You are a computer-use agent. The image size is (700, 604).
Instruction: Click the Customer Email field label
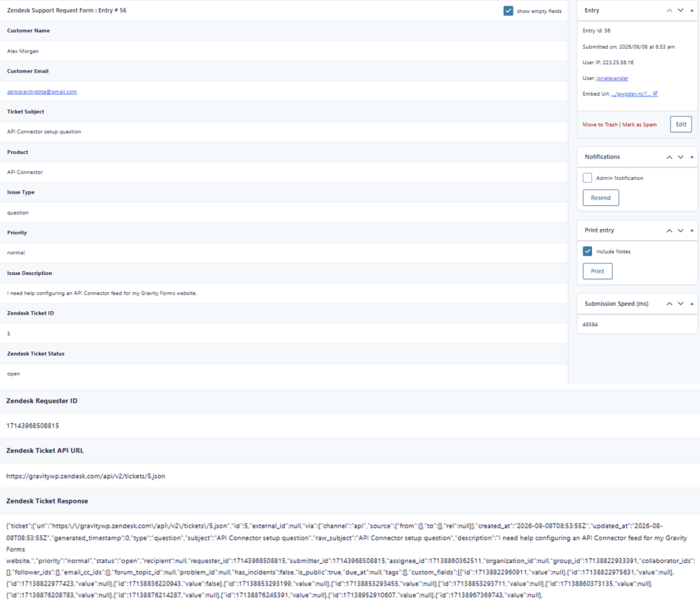point(27,71)
